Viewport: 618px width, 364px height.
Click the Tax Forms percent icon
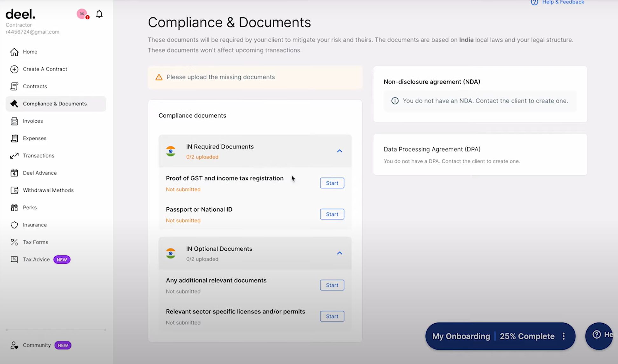pyautogui.click(x=14, y=242)
